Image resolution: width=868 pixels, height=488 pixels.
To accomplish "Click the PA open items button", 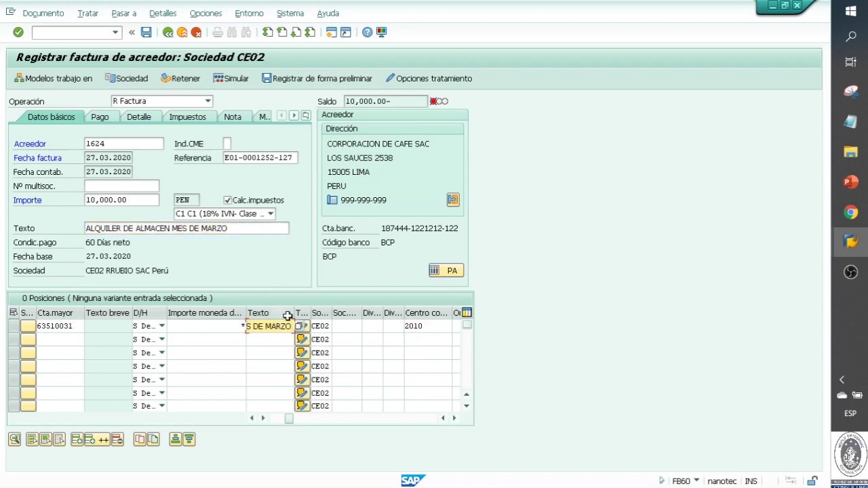I will point(446,270).
